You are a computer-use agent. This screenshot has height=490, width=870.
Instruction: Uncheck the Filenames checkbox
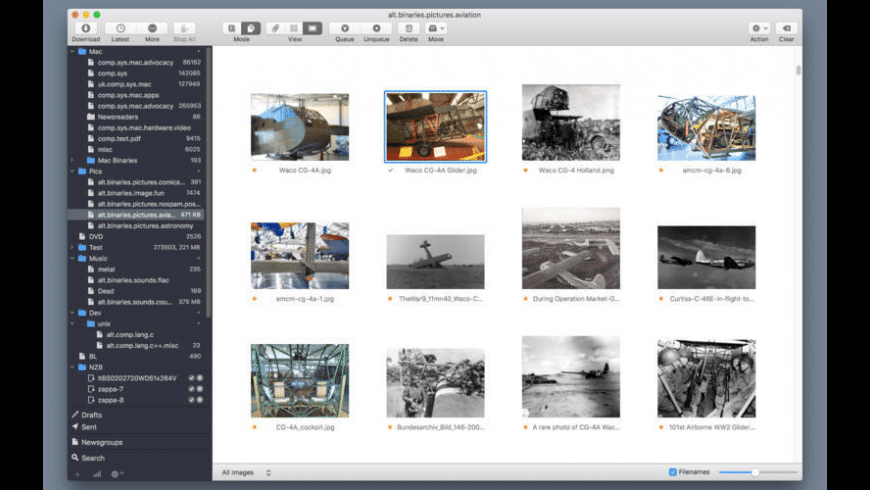pyautogui.click(x=672, y=472)
